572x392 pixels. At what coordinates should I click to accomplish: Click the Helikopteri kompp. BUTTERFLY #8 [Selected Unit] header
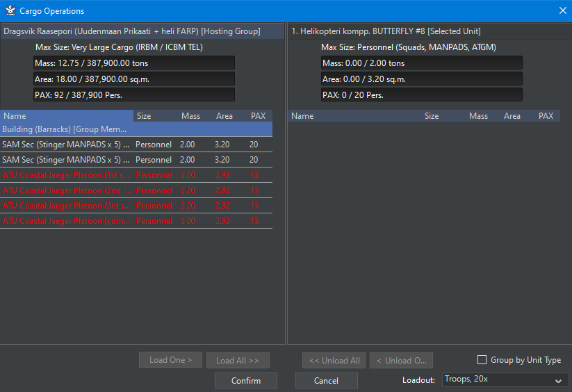click(430, 31)
